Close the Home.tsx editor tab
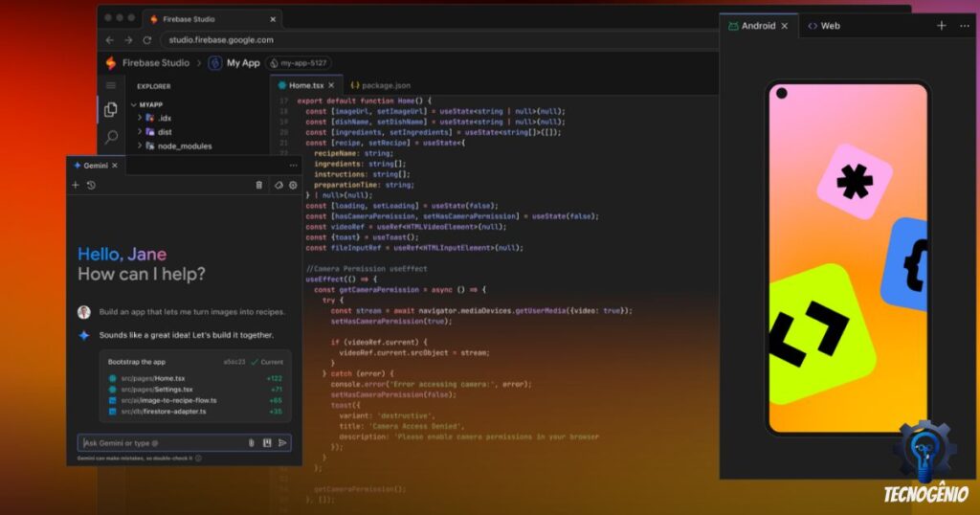The height and width of the screenshot is (515, 980). point(331,85)
